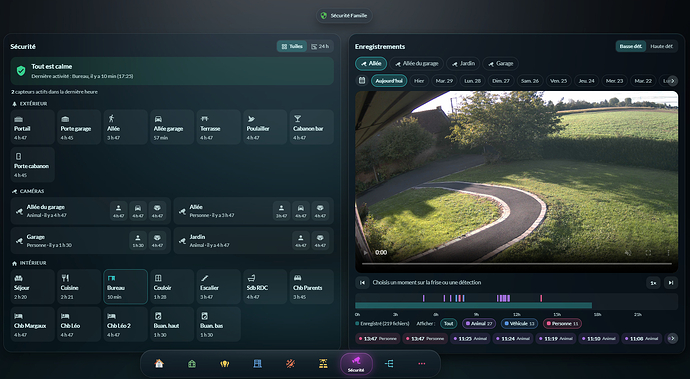Open the calendar date picker icon
The width and height of the screenshot is (690, 379).
(x=362, y=81)
